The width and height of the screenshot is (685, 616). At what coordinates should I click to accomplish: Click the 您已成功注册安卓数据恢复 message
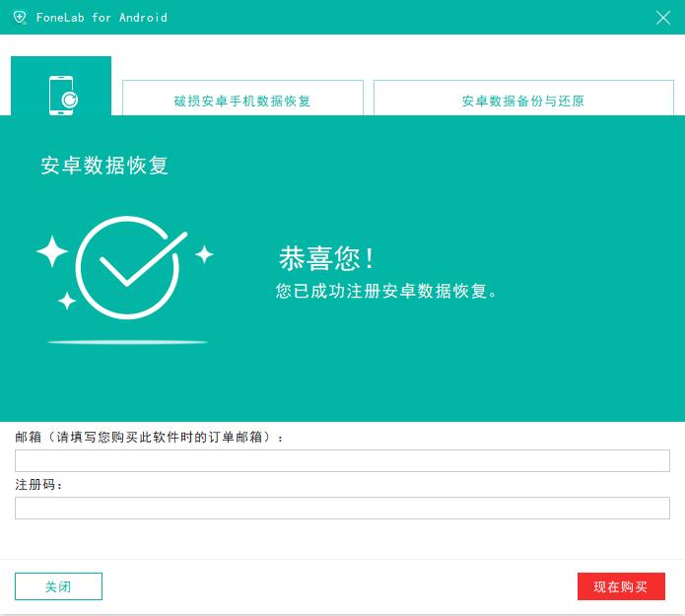click(385, 291)
